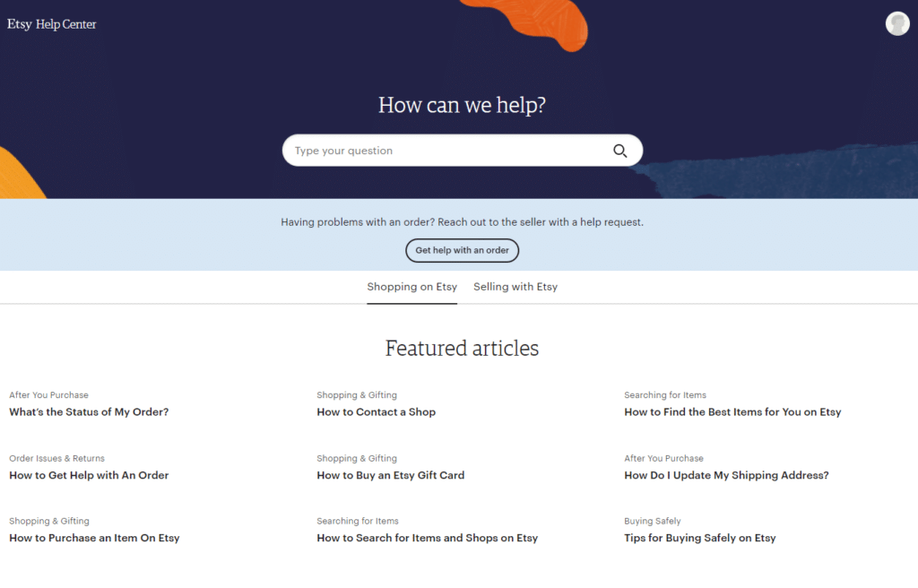Open How to Contact a Shop article
The height and width of the screenshot is (588, 918).
[376, 412]
